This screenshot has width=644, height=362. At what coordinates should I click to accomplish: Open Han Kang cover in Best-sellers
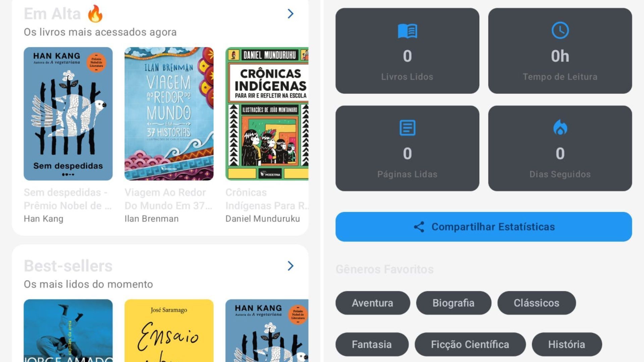[x=267, y=330]
